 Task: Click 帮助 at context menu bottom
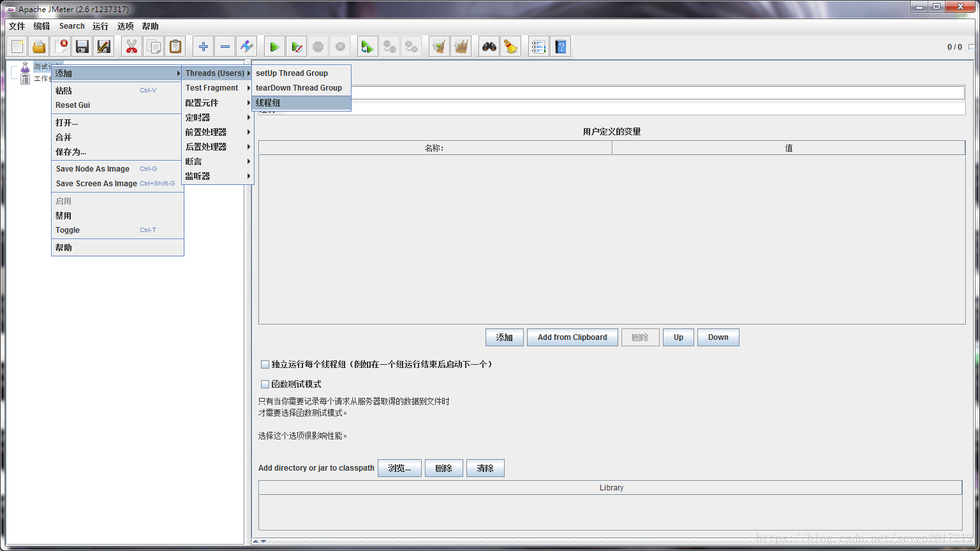117,247
